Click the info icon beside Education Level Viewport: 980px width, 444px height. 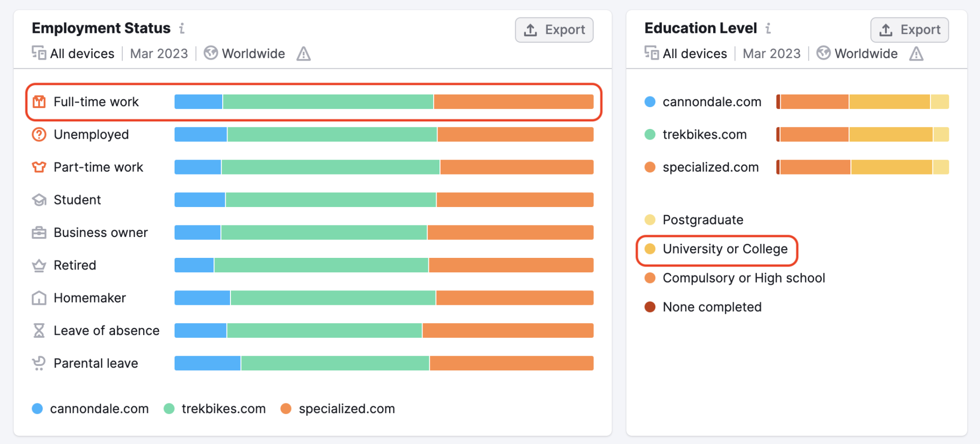pos(768,29)
